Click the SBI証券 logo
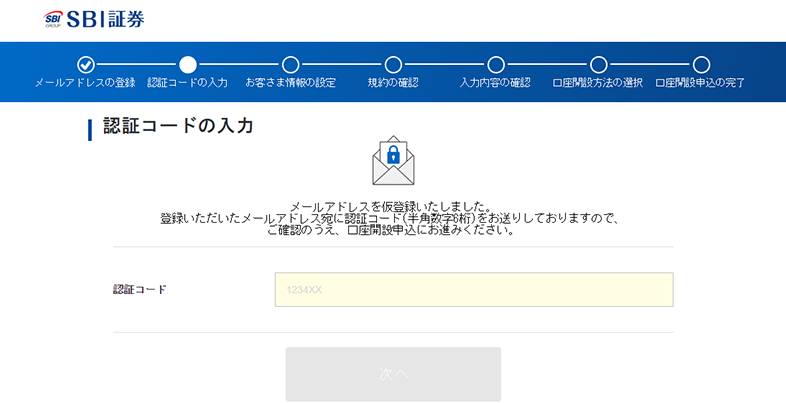This screenshot has width=786, height=403. pos(94,19)
